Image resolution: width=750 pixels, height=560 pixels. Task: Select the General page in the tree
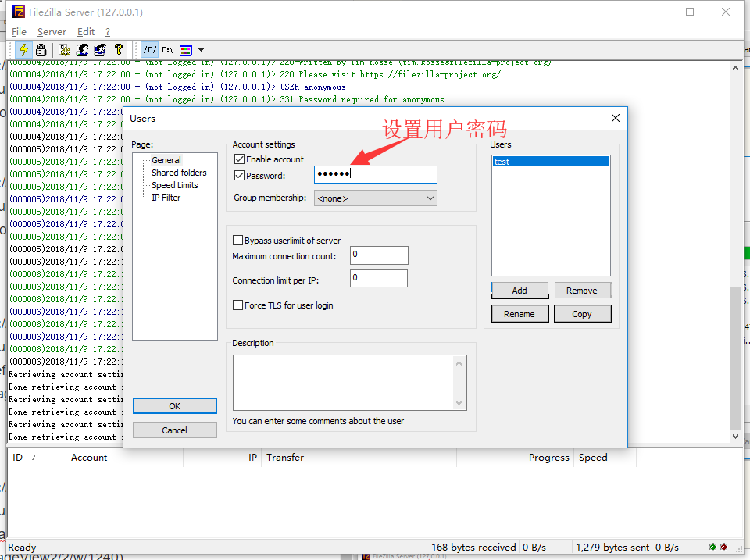[x=166, y=160]
